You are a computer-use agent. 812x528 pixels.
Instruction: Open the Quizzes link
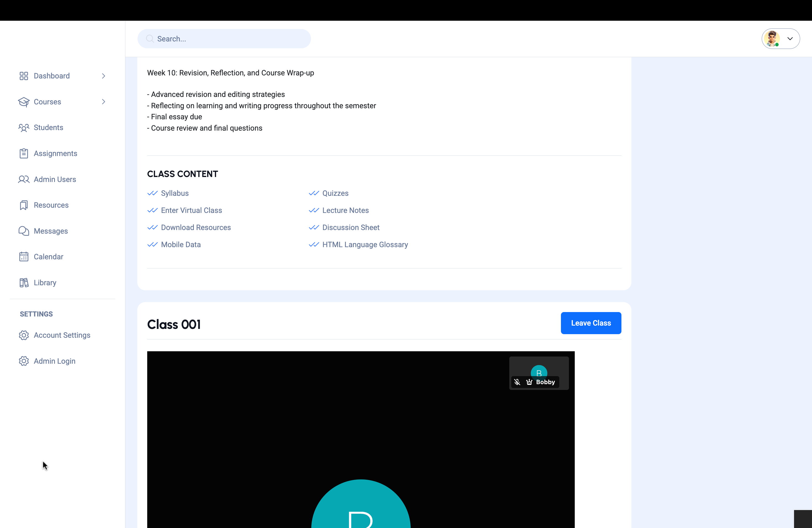335,193
